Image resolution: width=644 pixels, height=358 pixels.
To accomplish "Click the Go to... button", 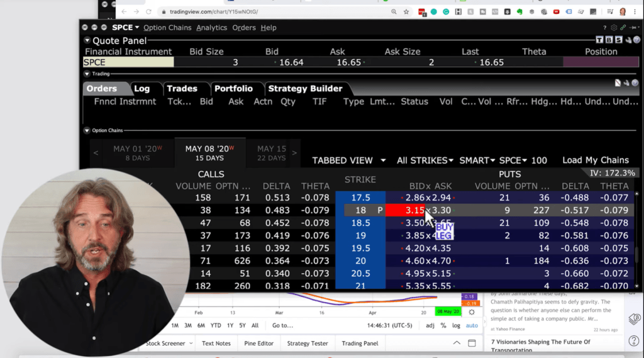I will pyautogui.click(x=282, y=325).
